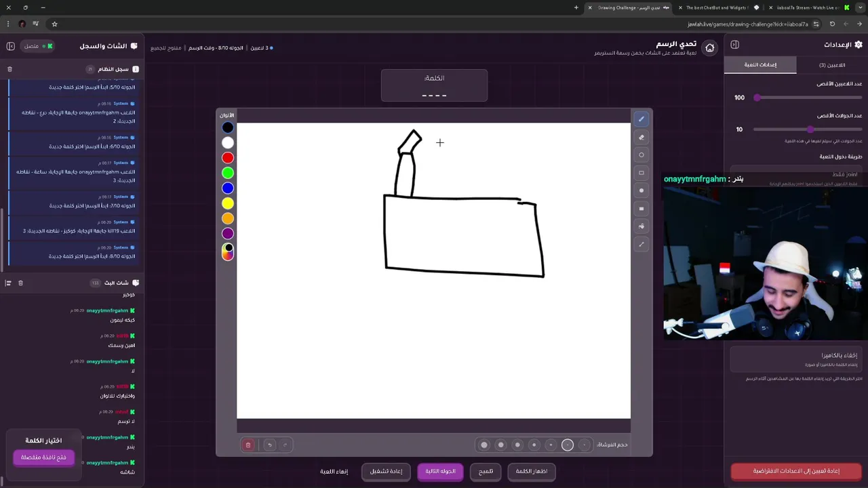This screenshot has height=488, width=868.
Task: End the game (إنهاء اللعبة)
Action: coord(334,472)
